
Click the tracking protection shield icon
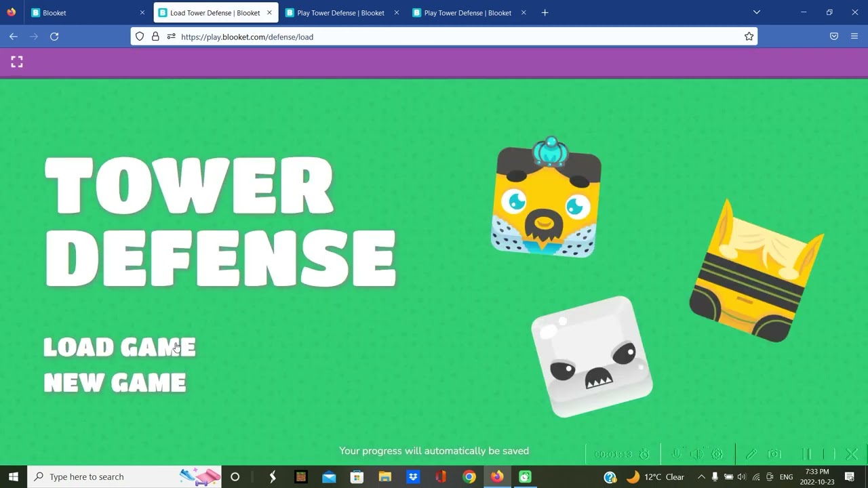pos(140,37)
